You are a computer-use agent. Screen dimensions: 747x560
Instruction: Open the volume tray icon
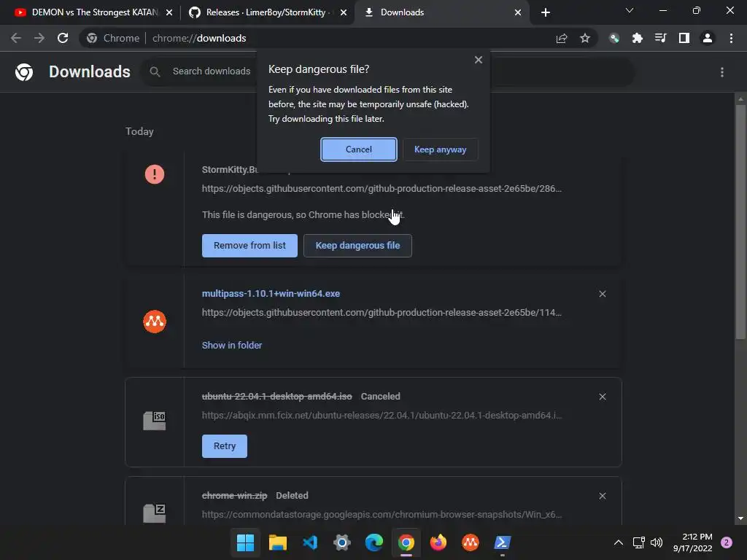657,542
